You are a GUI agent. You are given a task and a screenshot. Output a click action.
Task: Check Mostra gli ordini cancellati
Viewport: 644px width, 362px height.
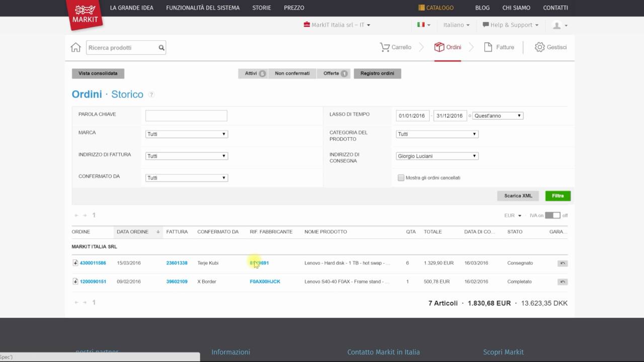click(x=401, y=177)
